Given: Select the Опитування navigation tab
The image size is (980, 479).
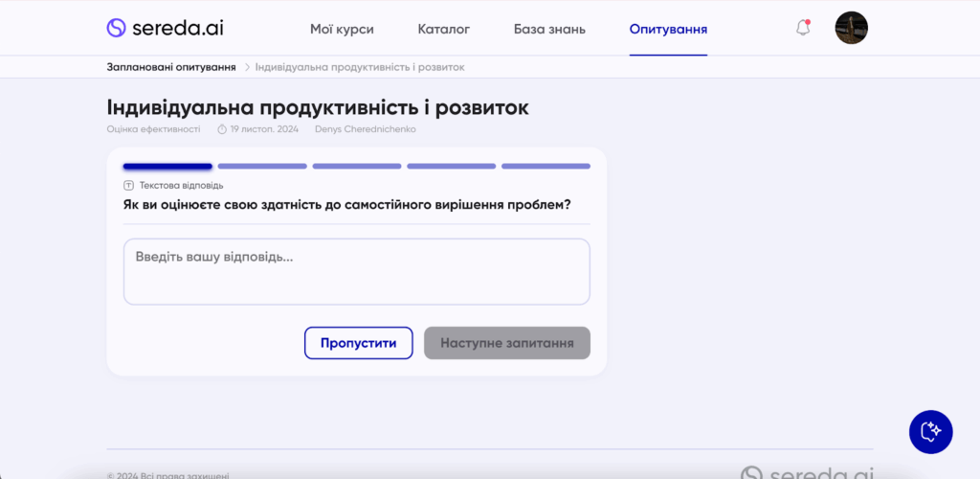Looking at the screenshot, I should point(668,29).
